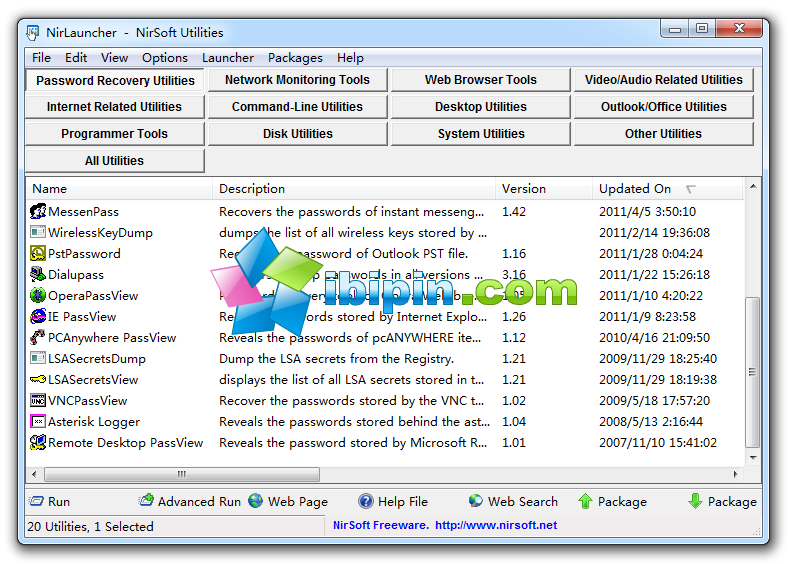Click the vertical scrollbar thumb

click(x=752, y=372)
